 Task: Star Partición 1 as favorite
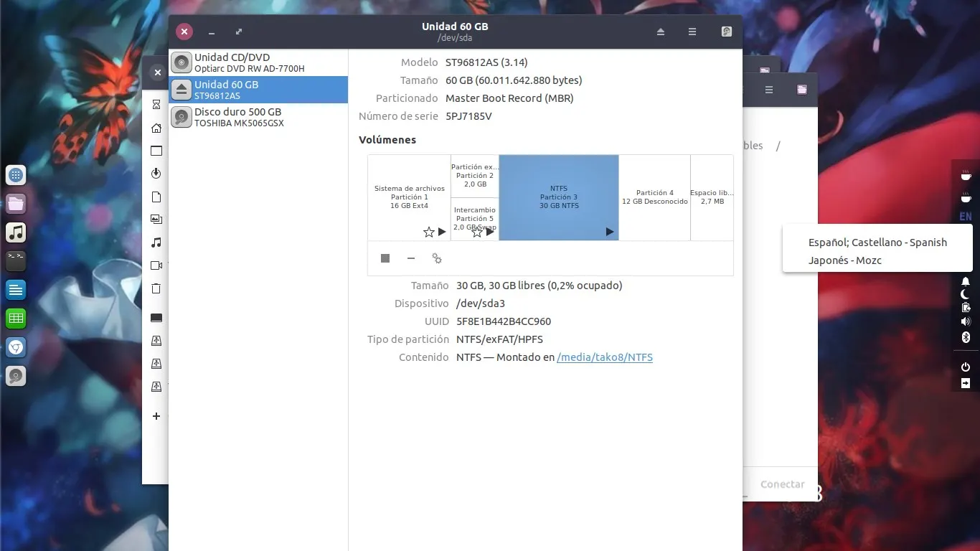(x=428, y=232)
